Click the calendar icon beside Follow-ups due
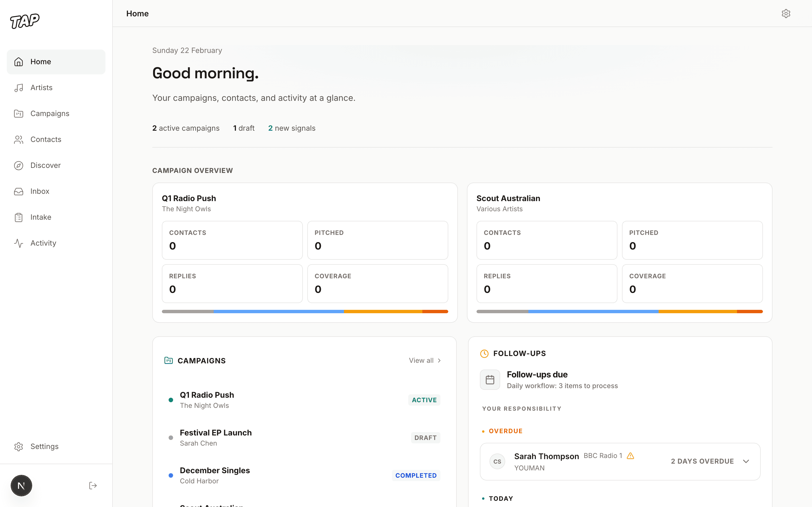This screenshot has width=812, height=507. click(489, 379)
